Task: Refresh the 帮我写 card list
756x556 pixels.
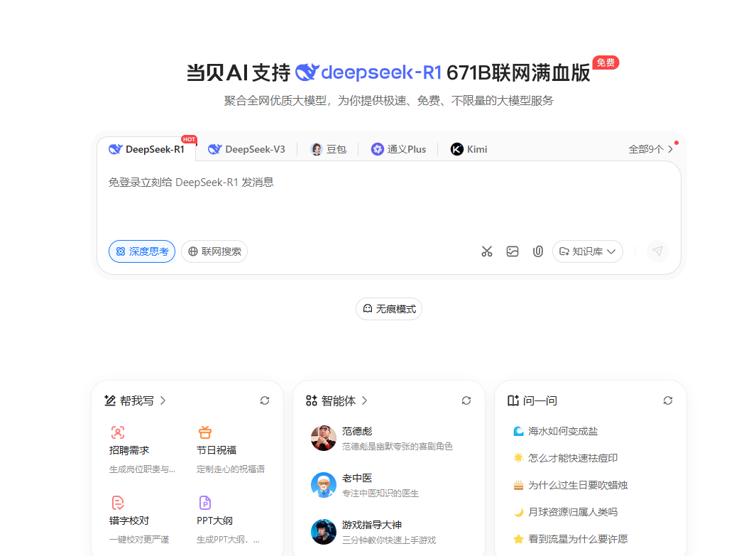Action: tap(265, 400)
